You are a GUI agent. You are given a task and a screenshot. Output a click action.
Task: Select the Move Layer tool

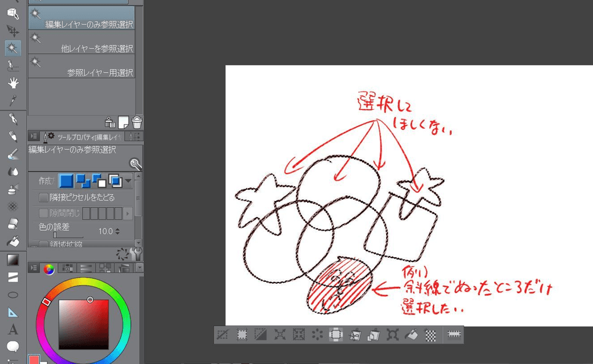(x=12, y=31)
